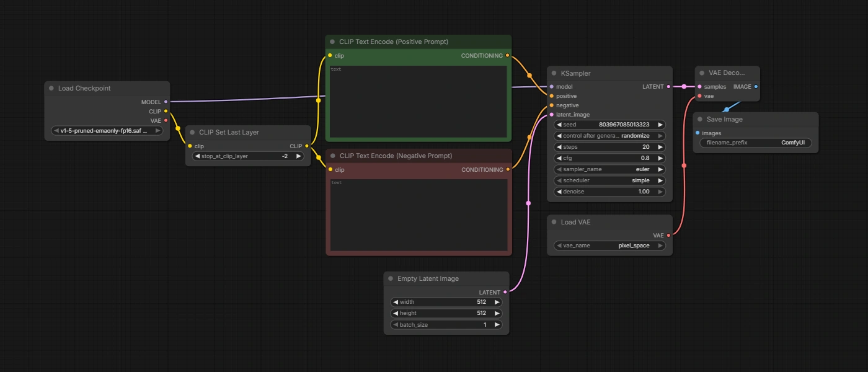Increase width with the right arrow
The width and height of the screenshot is (868, 372).
497,302
